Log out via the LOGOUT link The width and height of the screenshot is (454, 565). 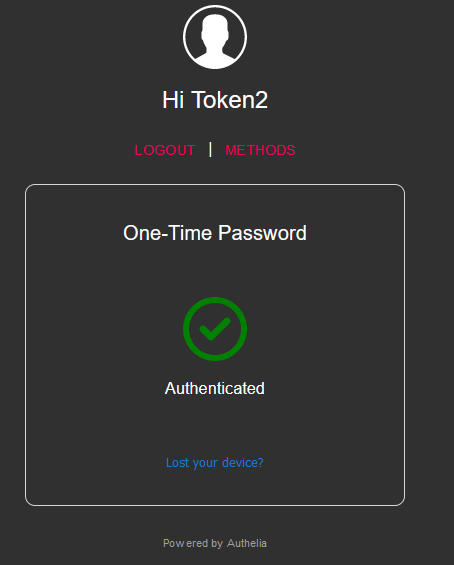165,150
